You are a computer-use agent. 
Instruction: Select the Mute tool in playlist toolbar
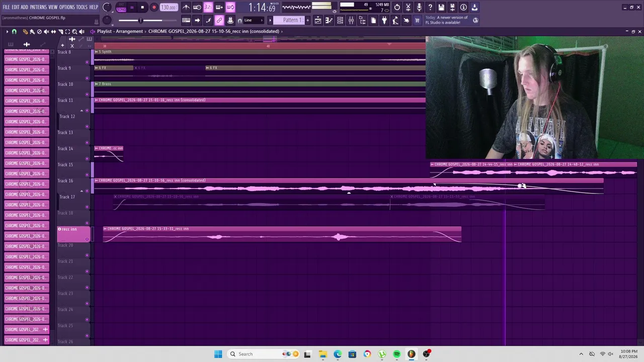46,32
